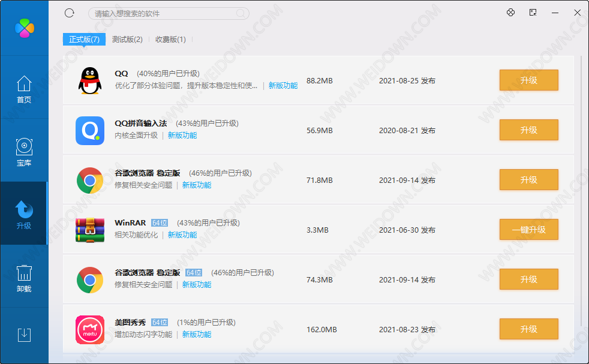Open 新版功能 link for 74.3MB Chrome
Image resolution: width=589 pixels, height=364 pixels.
pyautogui.click(x=197, y=284)
